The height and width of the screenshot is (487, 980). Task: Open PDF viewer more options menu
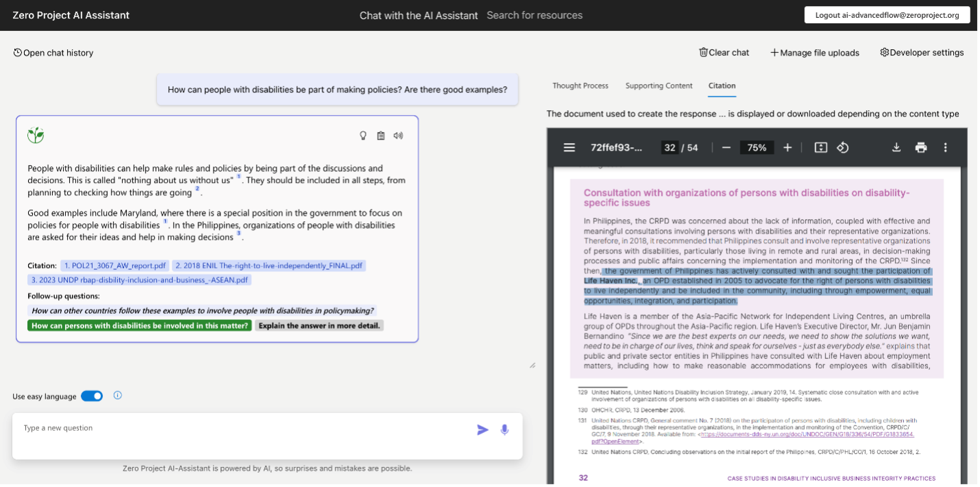[x=945, y=147]
